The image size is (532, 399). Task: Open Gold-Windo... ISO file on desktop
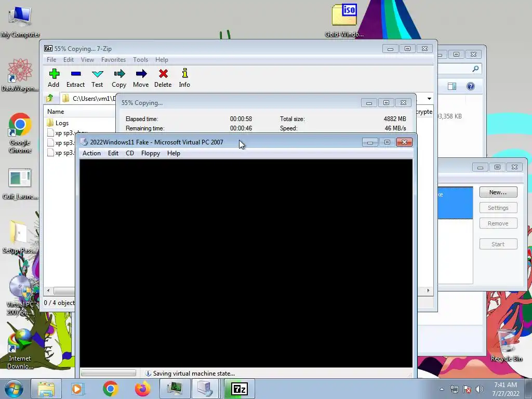pos(344,20)
